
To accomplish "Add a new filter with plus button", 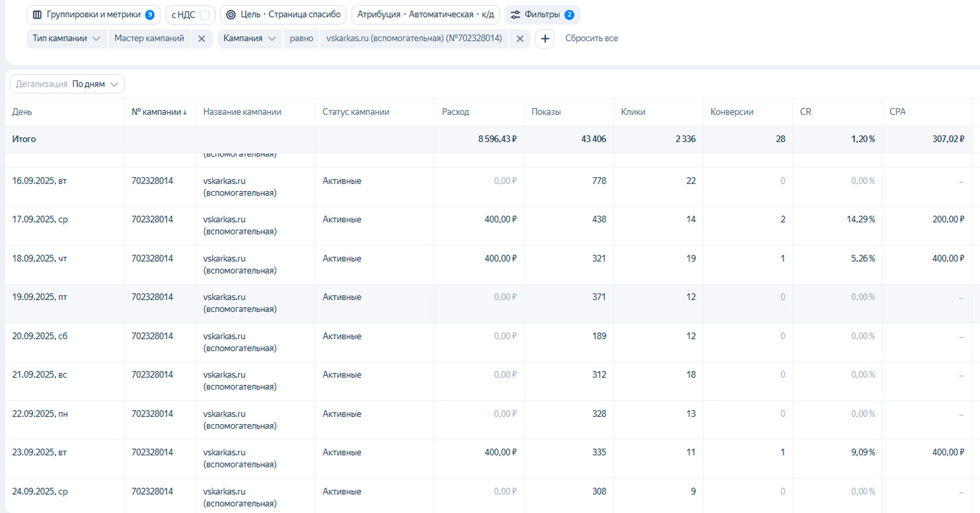I will 545,39.
